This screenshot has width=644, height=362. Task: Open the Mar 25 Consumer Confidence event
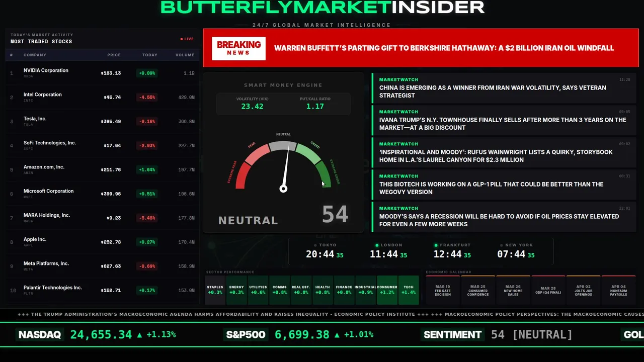point(478,290)
